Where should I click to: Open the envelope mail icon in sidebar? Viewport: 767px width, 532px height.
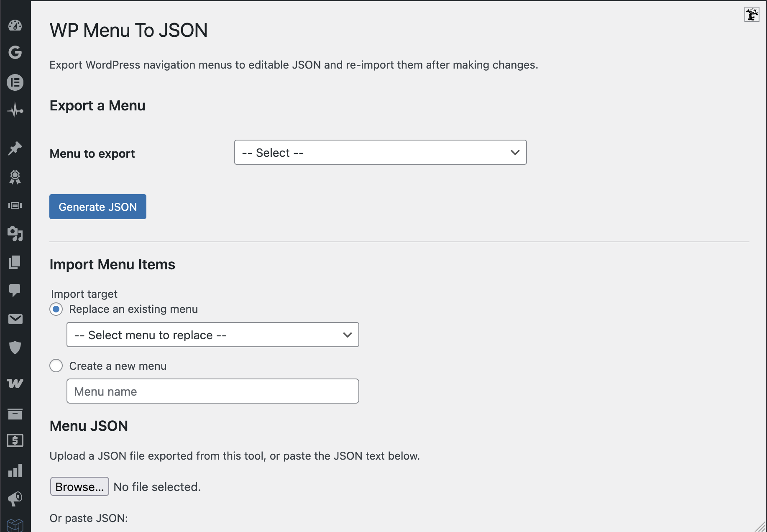pos(15,319)
